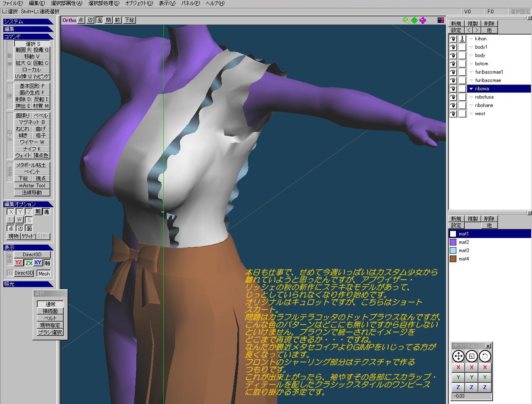This screenshot has width=532, height=404.
Task: Select the move icon in operation panel
Action: (458, 356)
